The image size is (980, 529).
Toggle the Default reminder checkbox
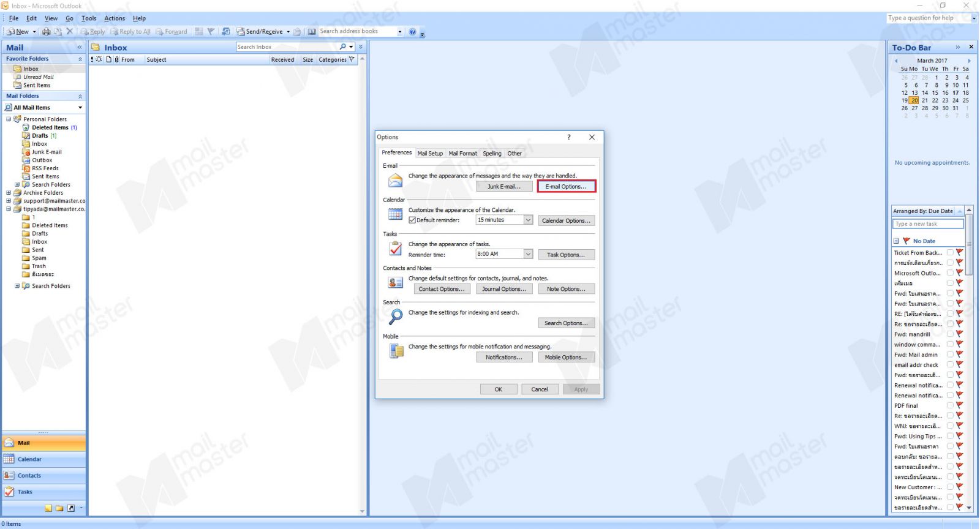[412, 220]
